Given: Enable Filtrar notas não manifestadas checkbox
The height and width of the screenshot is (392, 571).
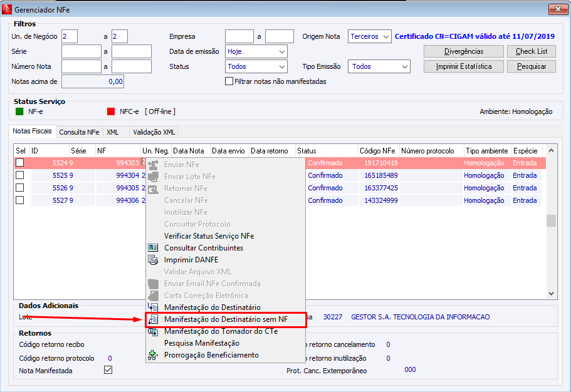Looking at the screenshot, I should [229, 81].
